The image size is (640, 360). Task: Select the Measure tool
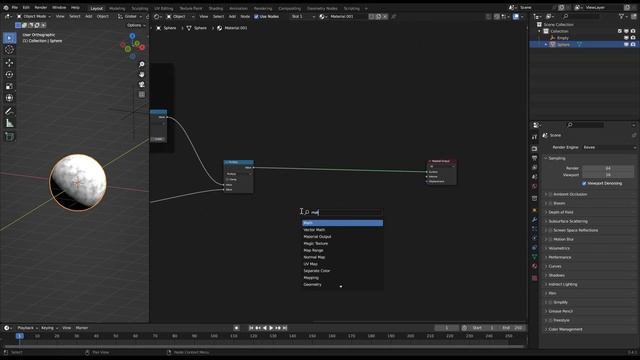(x=9, y=123)
